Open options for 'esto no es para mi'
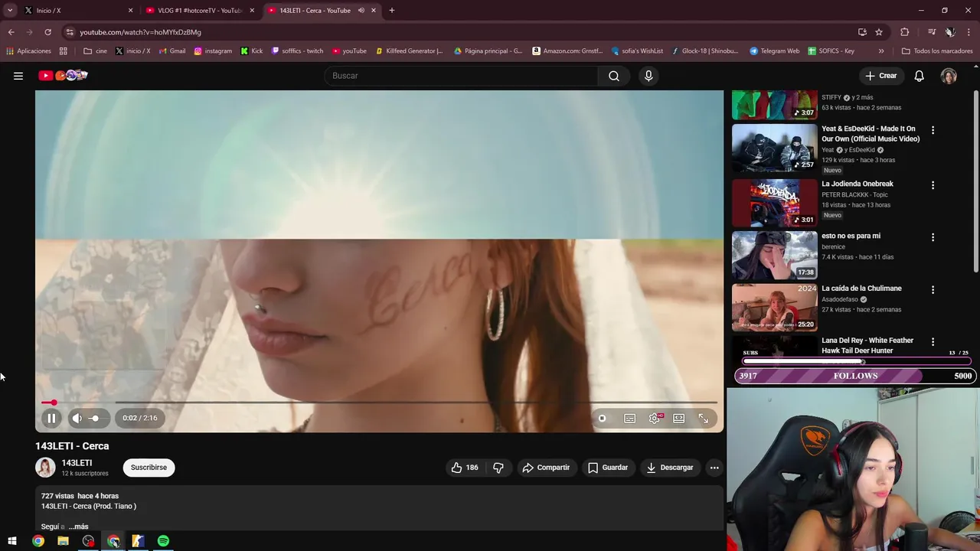 pyautogui.click(x=933, y=237)
